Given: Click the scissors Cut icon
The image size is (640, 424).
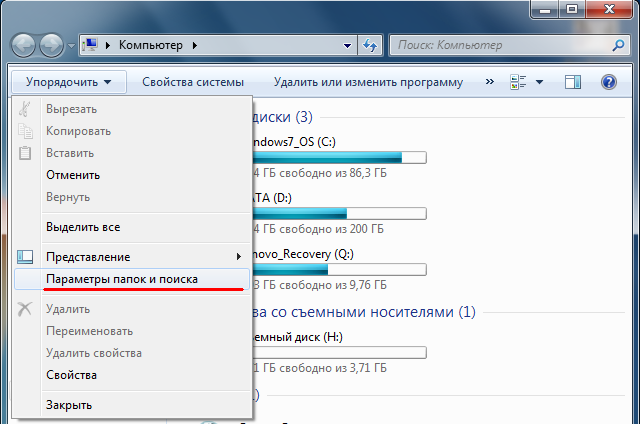Looking at the screenshot, I should pos(24,109).
